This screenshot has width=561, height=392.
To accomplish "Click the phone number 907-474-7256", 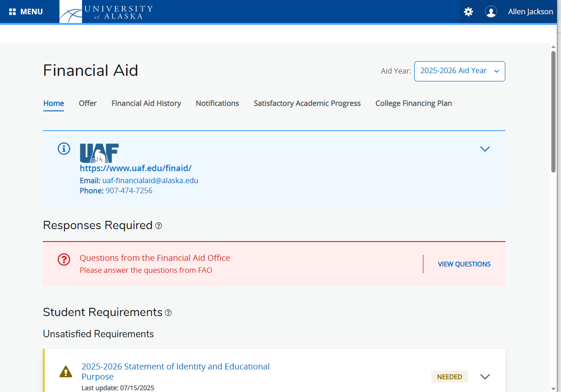I will tap(129, 190).
